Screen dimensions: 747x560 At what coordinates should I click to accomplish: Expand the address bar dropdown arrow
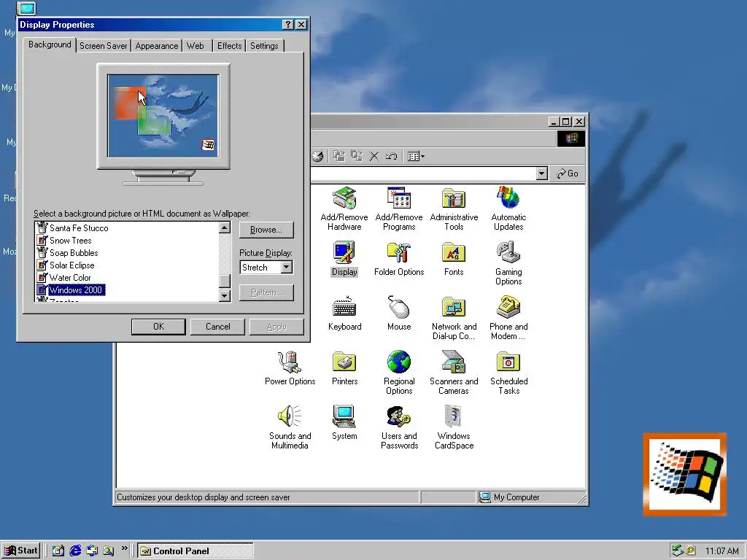click(x=542, y=174)
